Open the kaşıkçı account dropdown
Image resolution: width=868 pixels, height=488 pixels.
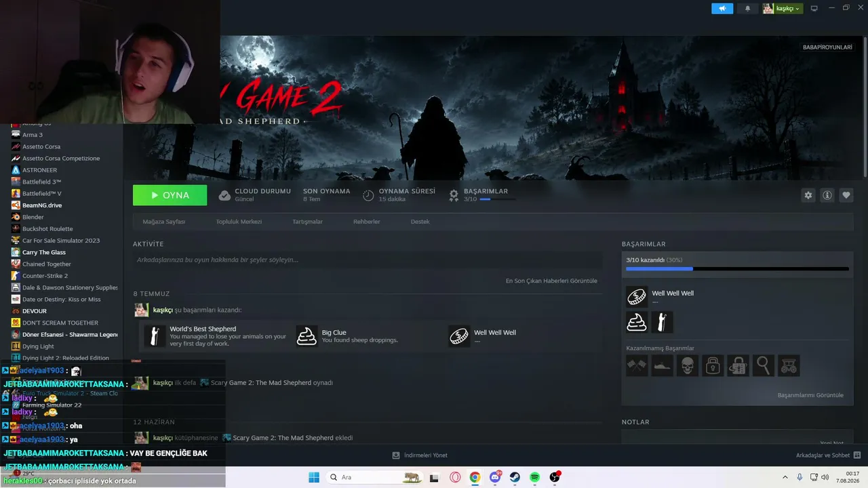click(783, 8)
